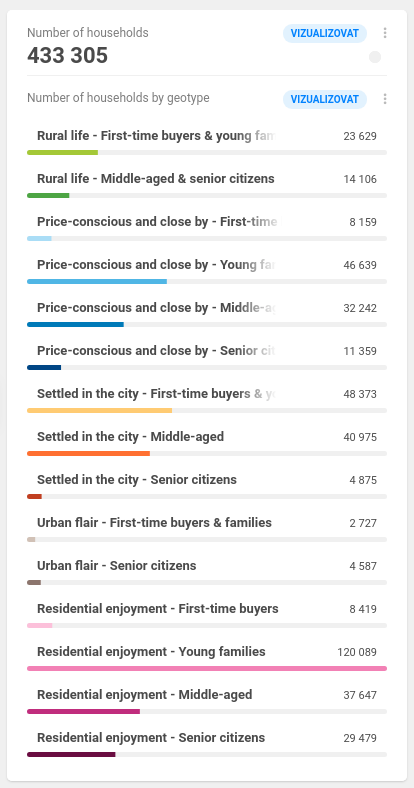Viewport: 414px width, 788px height.
Task: Select Urban flair - Senior citizens row
Action: 207,571
